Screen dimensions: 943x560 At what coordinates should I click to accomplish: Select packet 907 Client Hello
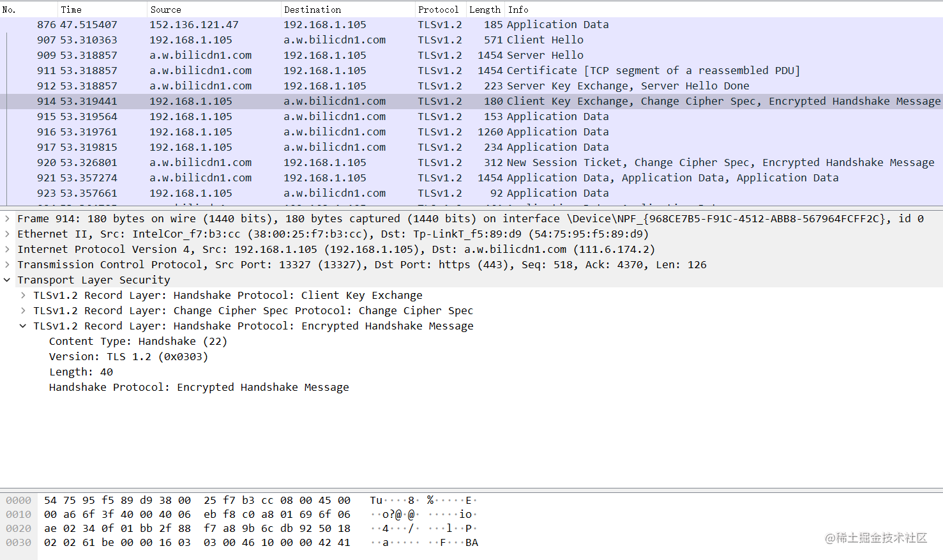coord(471,40)
